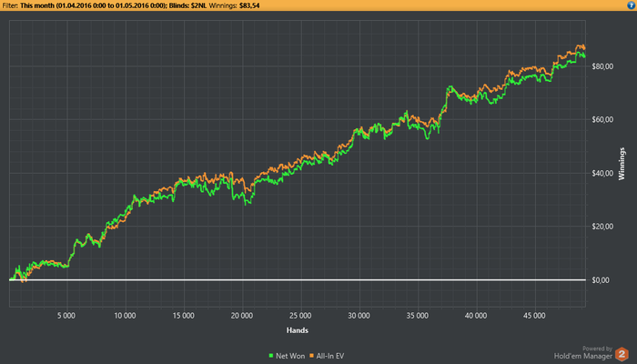637x364 pixels.
Task: Click the $20,00 axis label
Action: pos(602,227)
